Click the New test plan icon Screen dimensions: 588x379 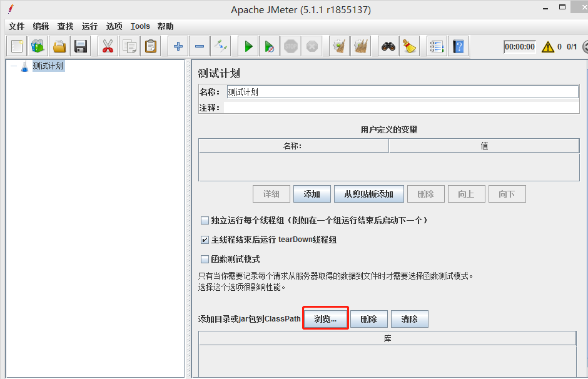tap(16, 46)
